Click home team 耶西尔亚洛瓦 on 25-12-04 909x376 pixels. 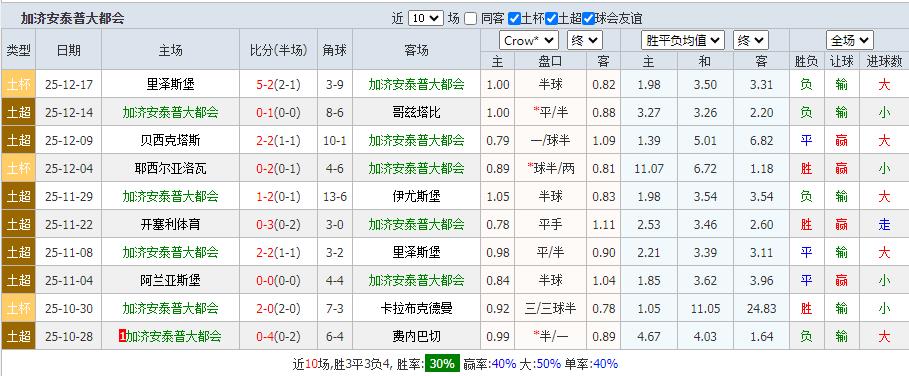pyautogui.click(x=170, y=169)
